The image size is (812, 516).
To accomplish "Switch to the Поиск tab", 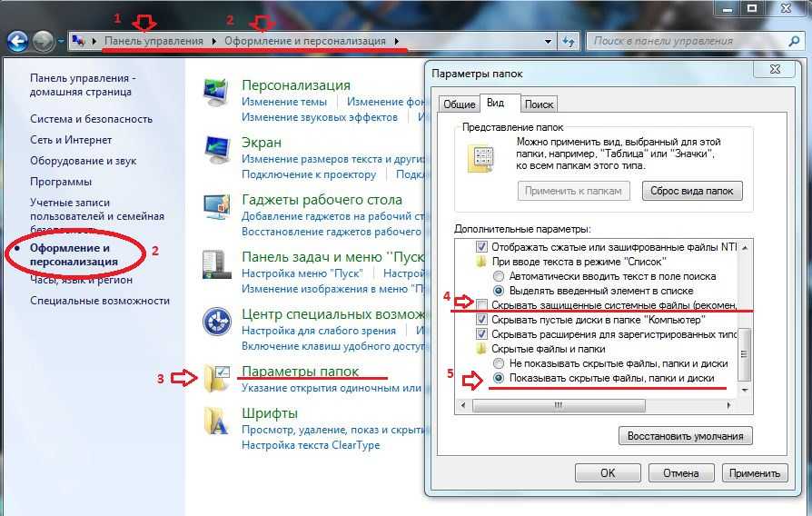I will [540, 104].
